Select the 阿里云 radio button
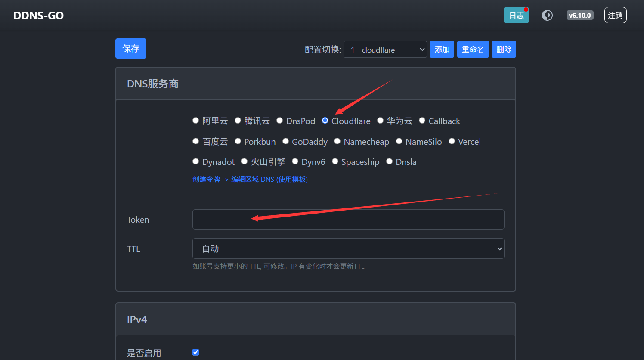 (x=196, y=121)
